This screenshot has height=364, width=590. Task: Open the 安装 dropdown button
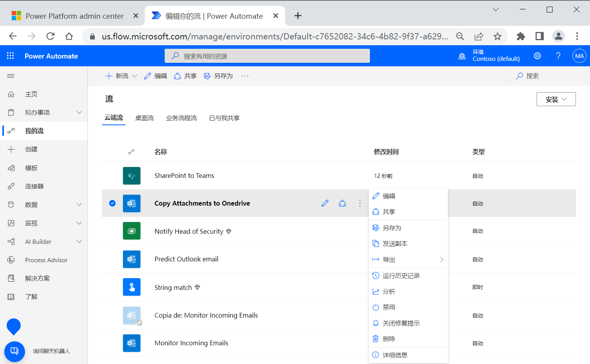[x=556, y=99]
